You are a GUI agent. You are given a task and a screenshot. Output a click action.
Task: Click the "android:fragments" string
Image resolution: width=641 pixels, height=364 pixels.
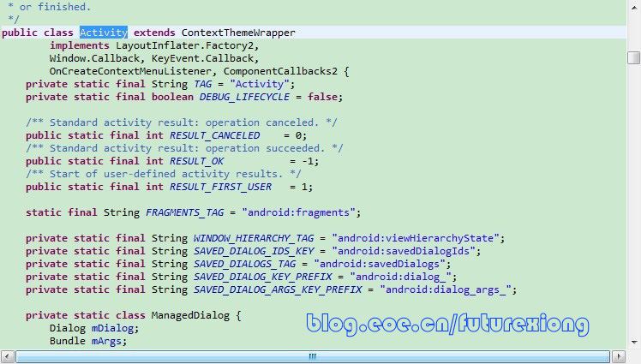click(298, 212)
